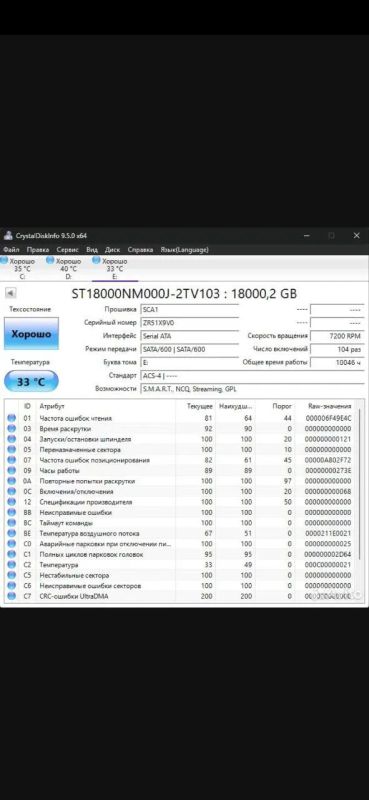Click status icon for attribute 03 Время раскрутки
Viewport: 369px width, 800px height.
11,429
